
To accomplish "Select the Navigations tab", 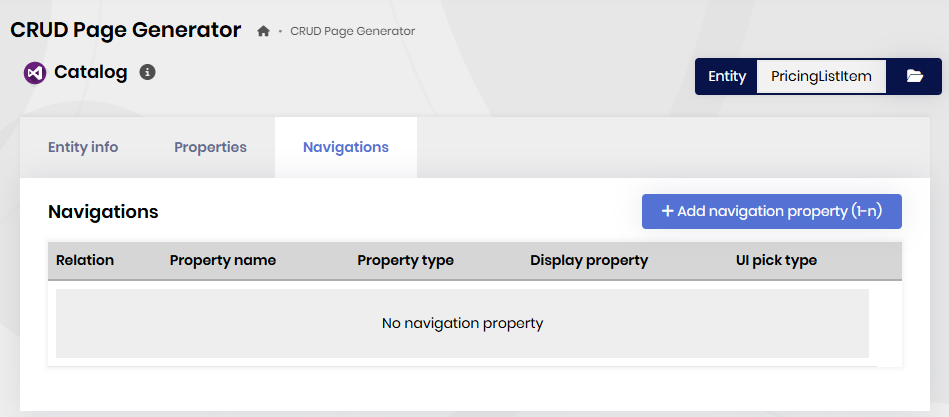I will 346,147.
